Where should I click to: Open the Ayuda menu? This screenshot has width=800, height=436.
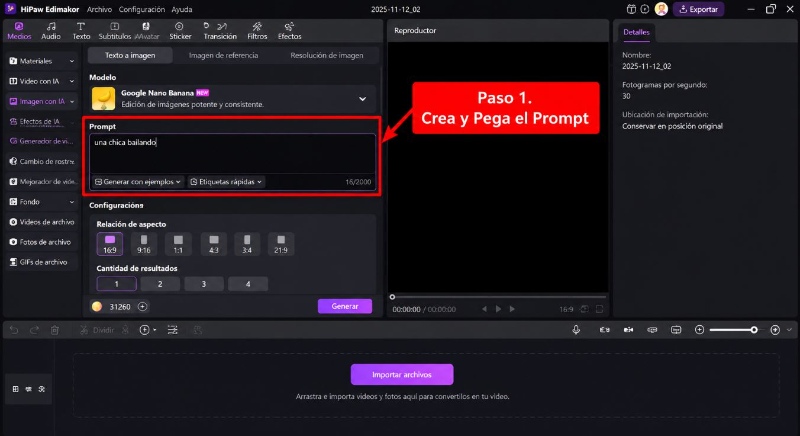182,9
